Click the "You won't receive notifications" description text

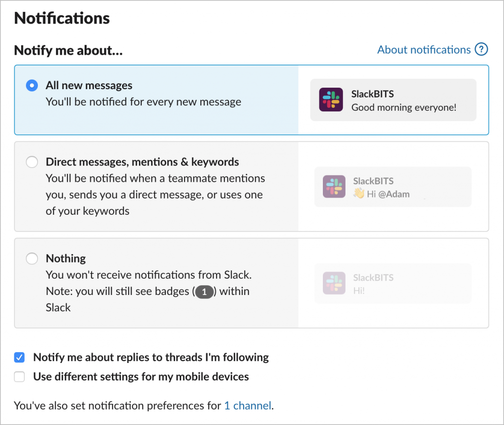point(149,275)
